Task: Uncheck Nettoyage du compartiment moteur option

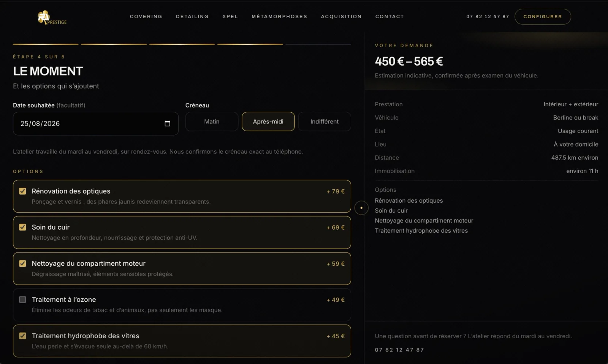Action: click(x=22, y=263)
